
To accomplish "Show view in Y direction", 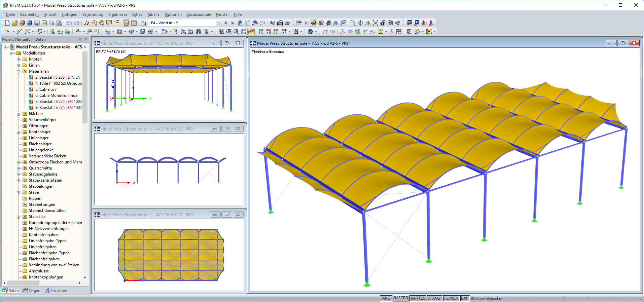I will pos(268,32).
